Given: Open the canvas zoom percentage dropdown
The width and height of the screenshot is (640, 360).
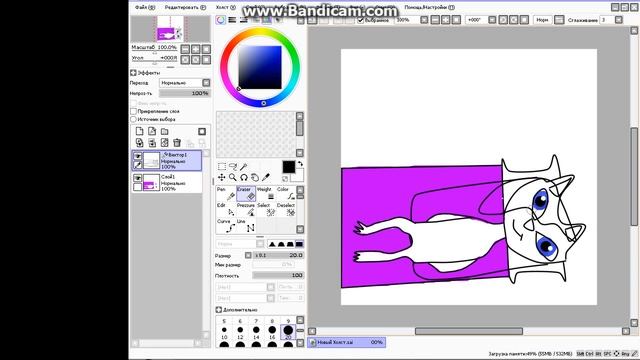Looking at the screenshot, I should (424, 20).
